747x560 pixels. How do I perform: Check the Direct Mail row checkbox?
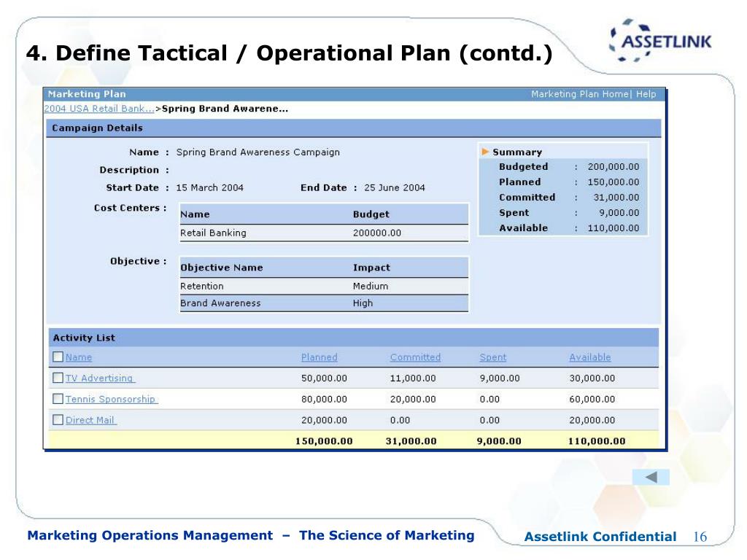tap(58, 419)
